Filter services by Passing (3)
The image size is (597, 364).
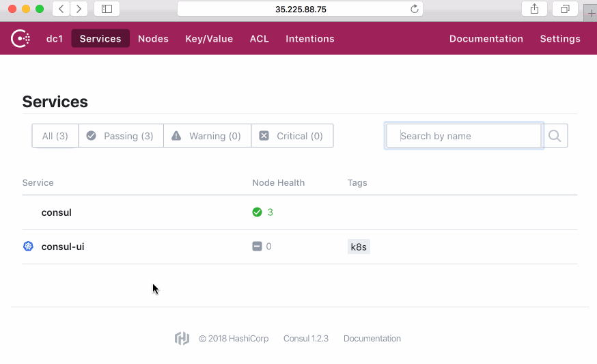pos(121,135)
